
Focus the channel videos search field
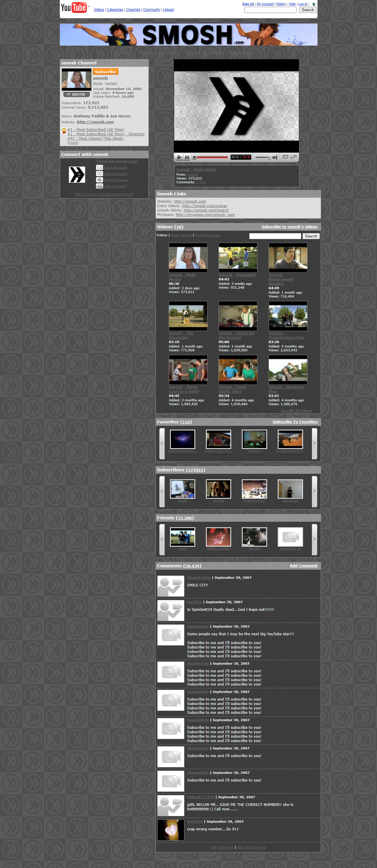[x=275, y=236]
